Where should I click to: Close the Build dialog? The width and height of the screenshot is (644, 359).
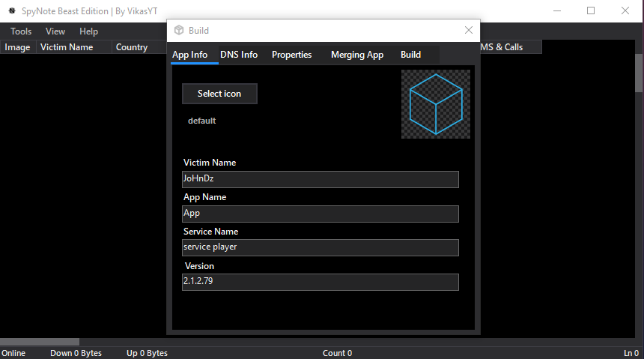click(x=469, y=30)
